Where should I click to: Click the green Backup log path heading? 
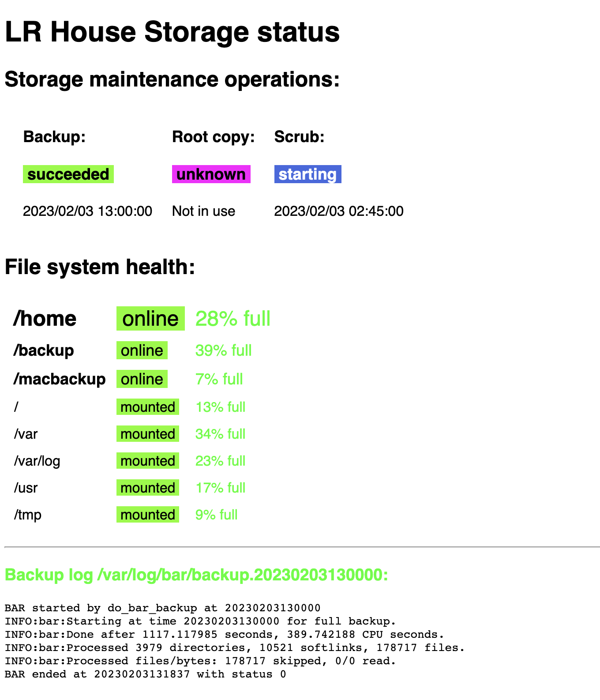point(196,575)
